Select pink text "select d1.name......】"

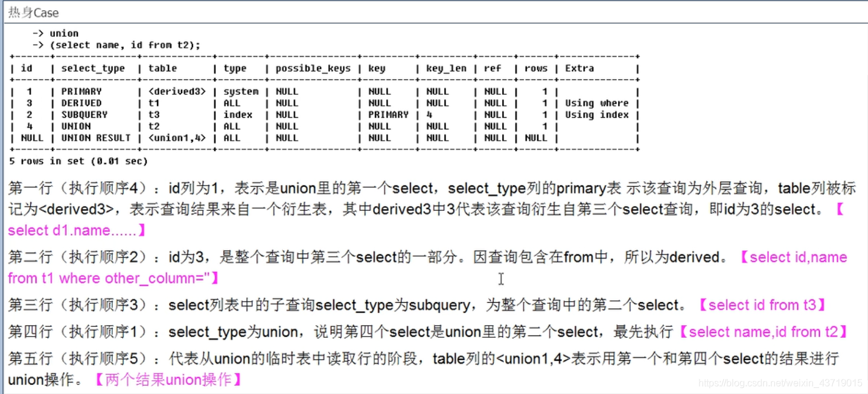click(77, 230)
